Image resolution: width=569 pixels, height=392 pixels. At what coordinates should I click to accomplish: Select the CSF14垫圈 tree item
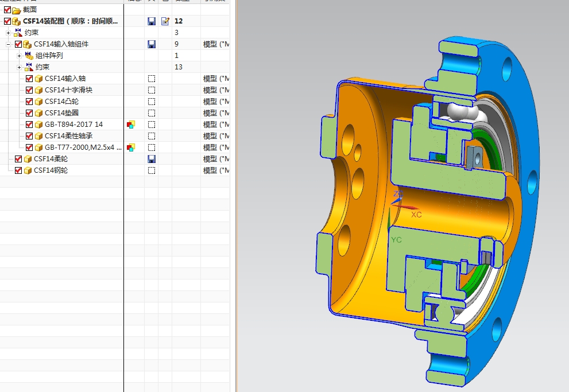(x=61, y=113)
